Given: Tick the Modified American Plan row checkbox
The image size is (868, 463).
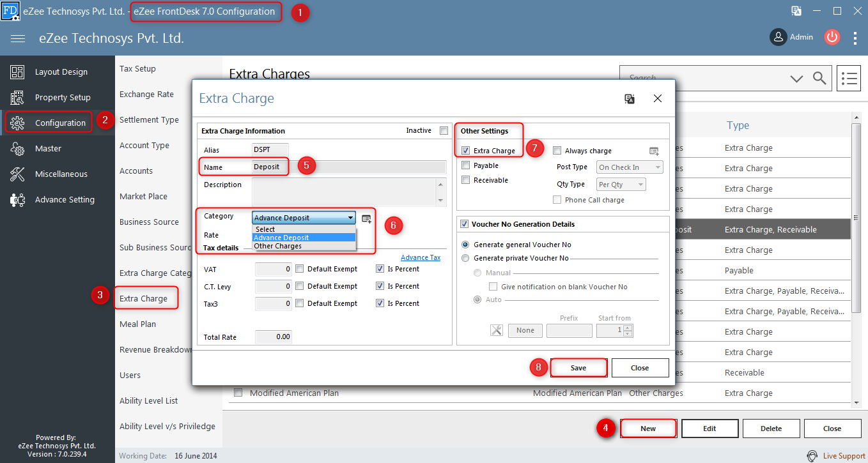Looking at the screenshot, I should click(238, 393).
